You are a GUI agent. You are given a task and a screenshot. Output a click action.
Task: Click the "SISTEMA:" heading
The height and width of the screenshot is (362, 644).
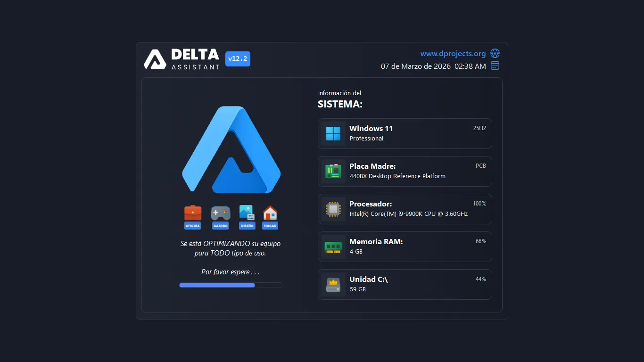(x=340, y=104)
